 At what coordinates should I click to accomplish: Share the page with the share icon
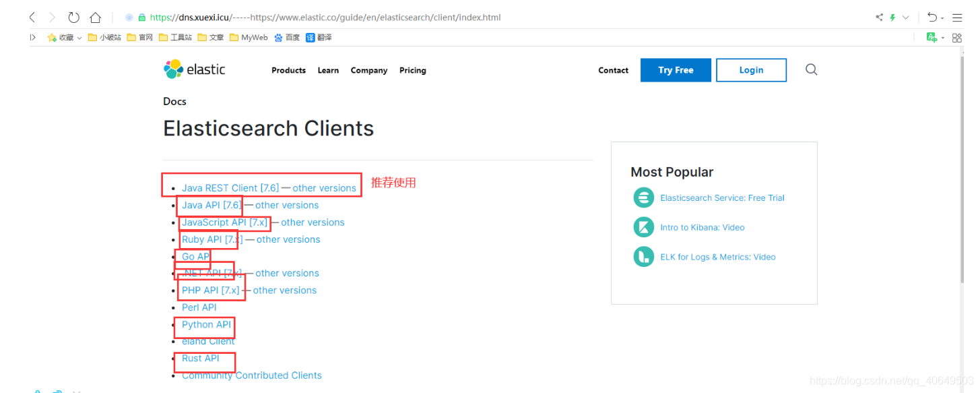880,18
